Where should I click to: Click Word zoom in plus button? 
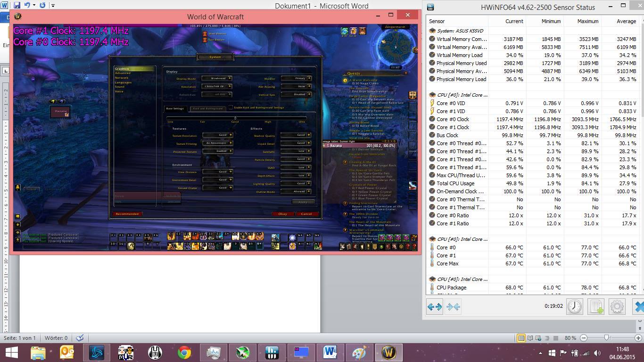638,338
